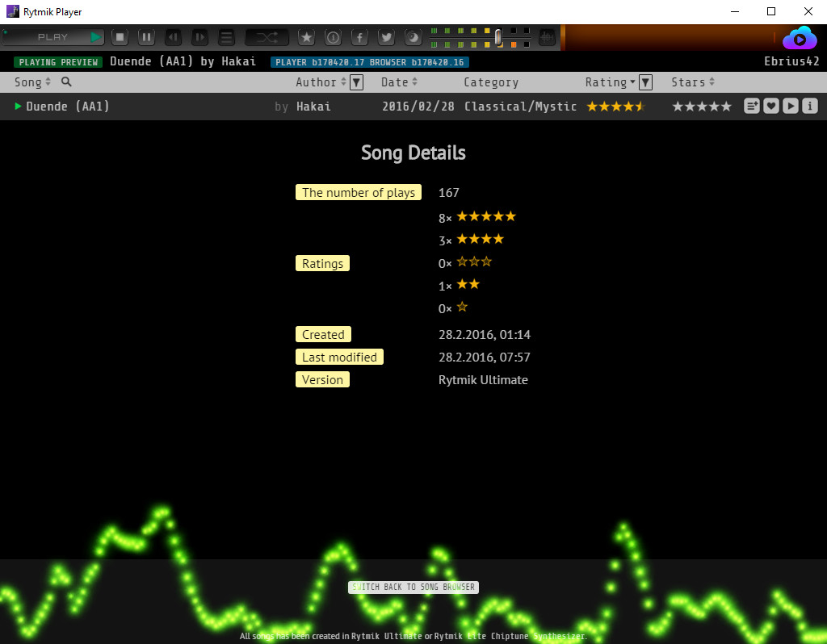Open the search magnifier next to Song

tap(65, 82)
